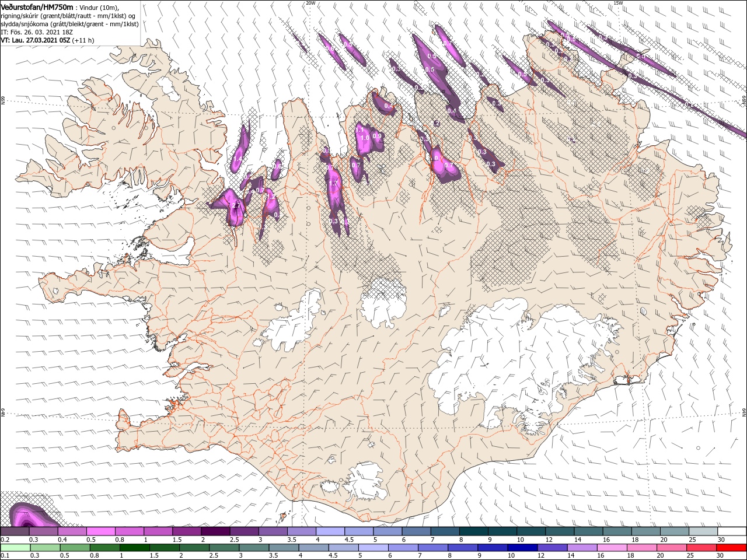The width and height of the screenshot is (747, 560).
Task: Click the 1.2 precipitation value on the map
Action: 271,197
